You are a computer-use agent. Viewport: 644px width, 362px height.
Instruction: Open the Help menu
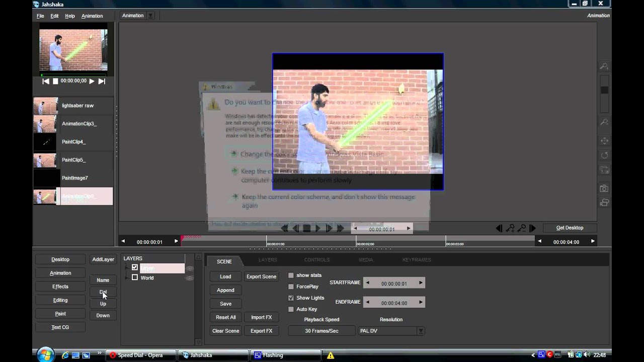(70, 16)
